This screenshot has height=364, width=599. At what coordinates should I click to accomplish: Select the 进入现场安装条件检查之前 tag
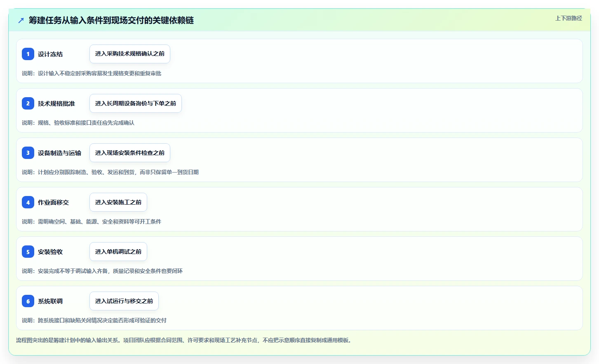(x=130, y=153)
